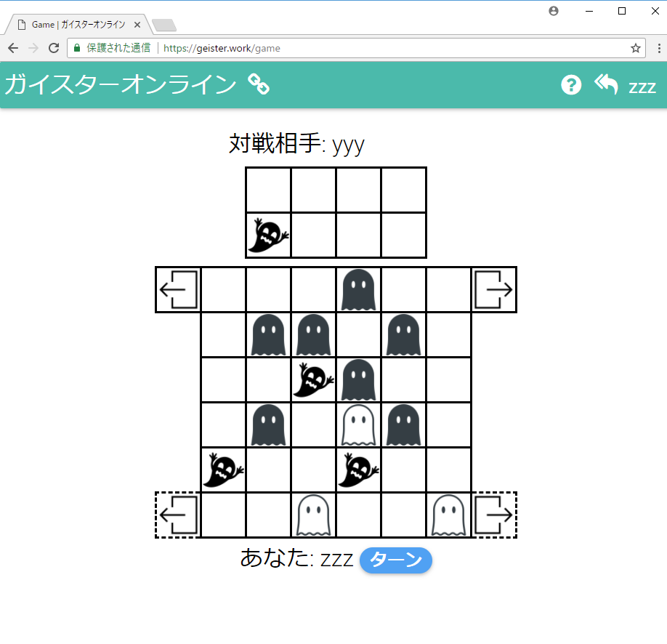Click the browser forward arrow
The image size is (667, 644).
[x=33, y=48]
